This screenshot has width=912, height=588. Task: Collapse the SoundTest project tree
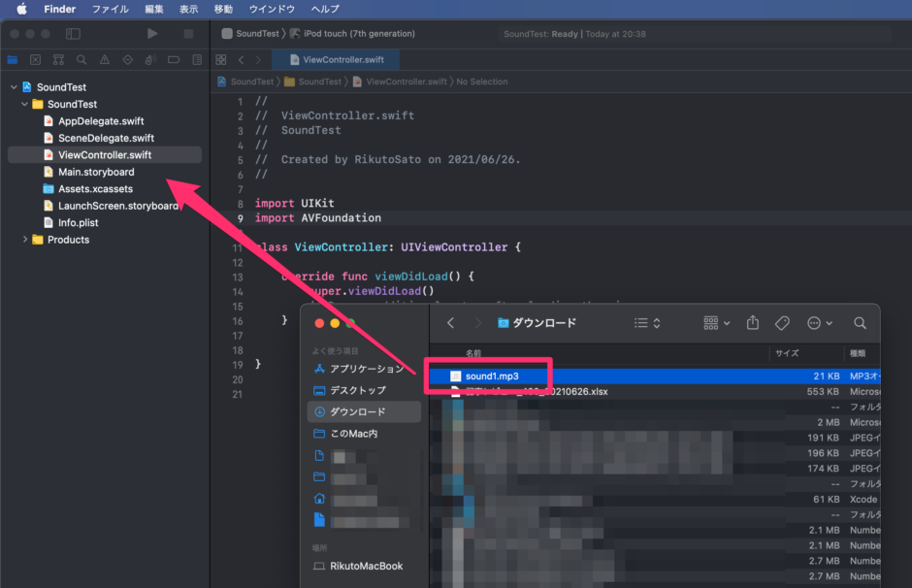click(14, 86)
